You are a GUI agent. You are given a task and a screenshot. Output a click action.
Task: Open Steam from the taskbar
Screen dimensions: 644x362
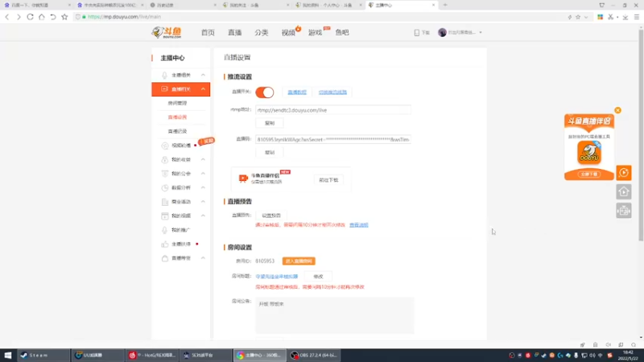[x=43, y=355]
